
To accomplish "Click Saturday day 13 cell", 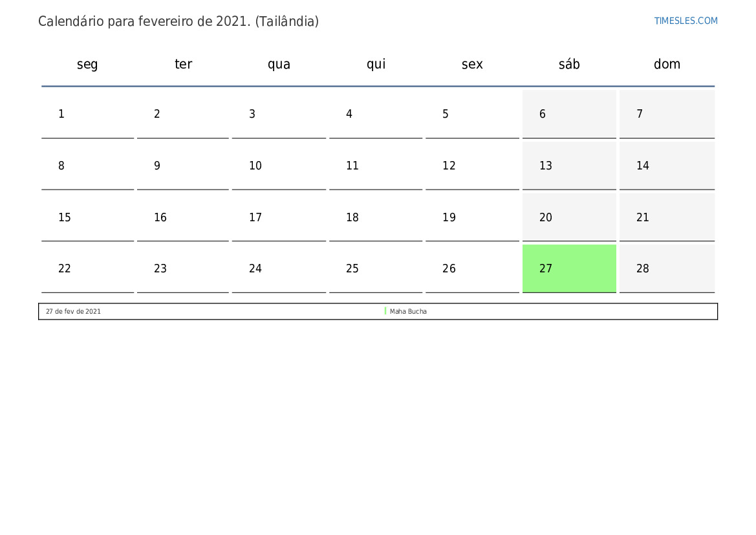I will (x=569, y=166).
